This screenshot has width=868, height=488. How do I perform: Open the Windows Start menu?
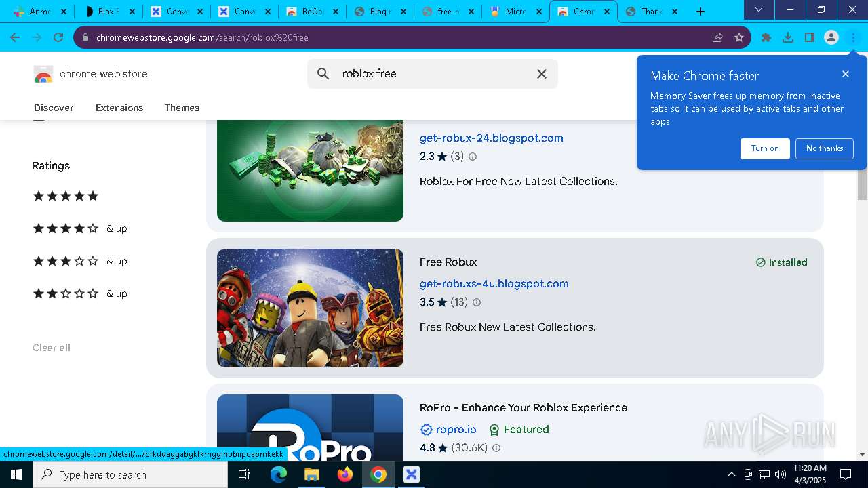point(16,474)
